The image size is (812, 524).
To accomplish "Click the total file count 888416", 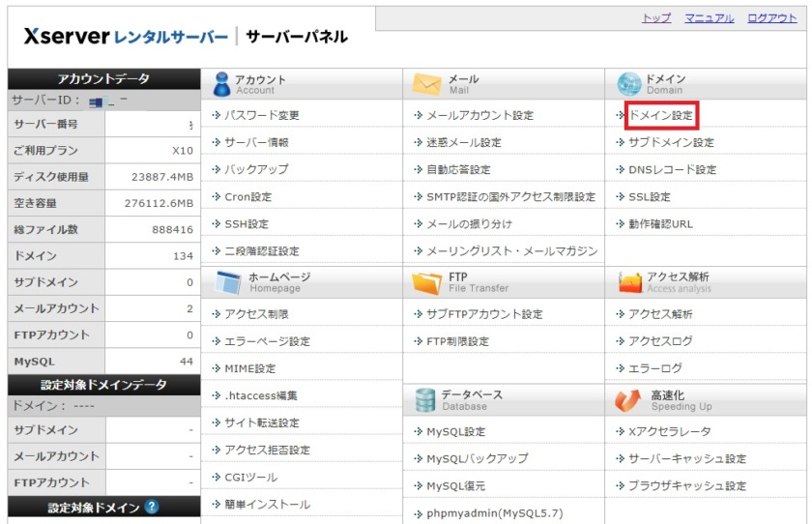I will click(172, 229).
